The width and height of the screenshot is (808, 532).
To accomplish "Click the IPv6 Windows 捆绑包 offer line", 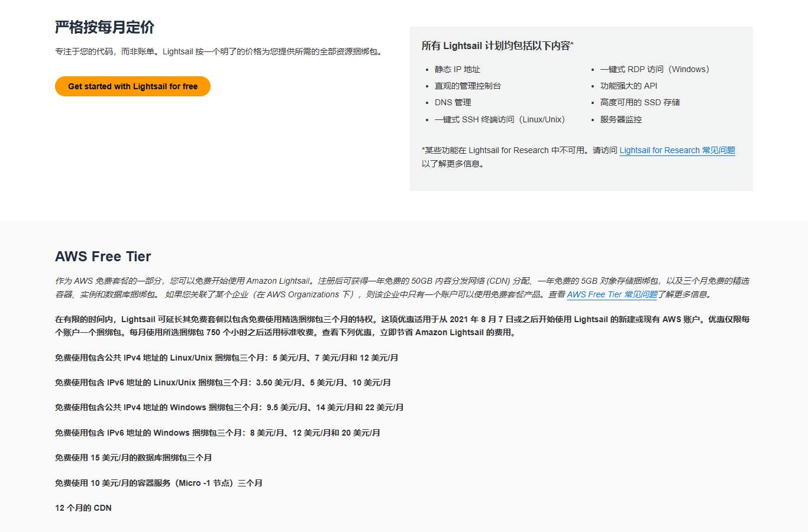I will (218, 433).
